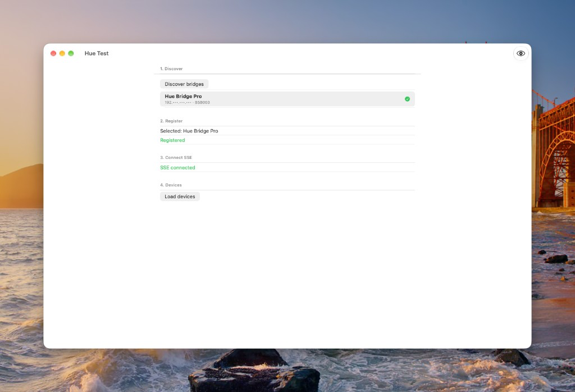Viewport: 575px width, 392px height.
Task: Select the Hue Bridge Pro row
Action: pyautogui.click(x=287, y=99)
